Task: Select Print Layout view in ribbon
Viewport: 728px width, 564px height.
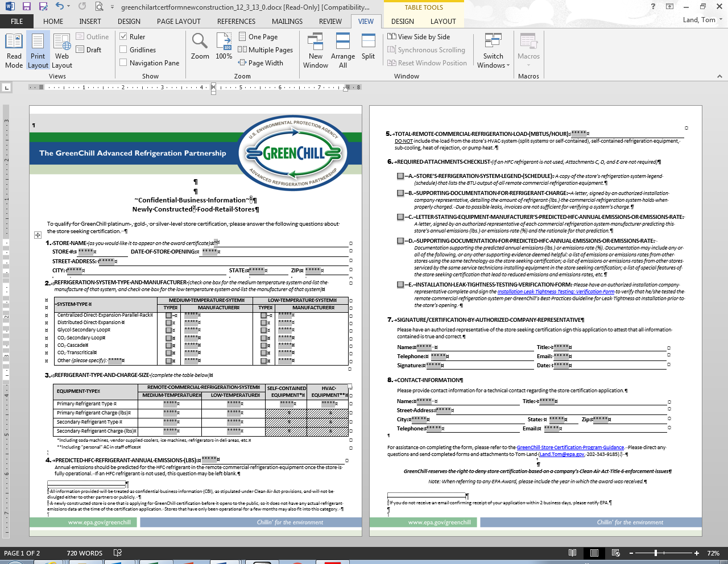Action: click(38, 51)
